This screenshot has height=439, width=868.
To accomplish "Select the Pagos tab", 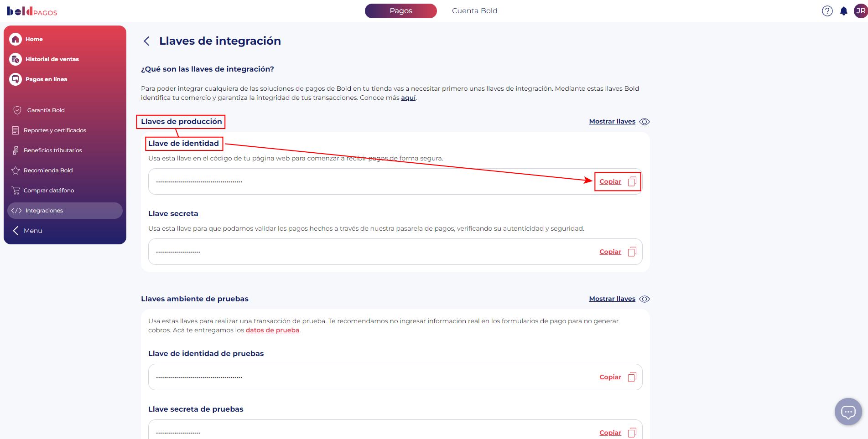I will 400,11.
